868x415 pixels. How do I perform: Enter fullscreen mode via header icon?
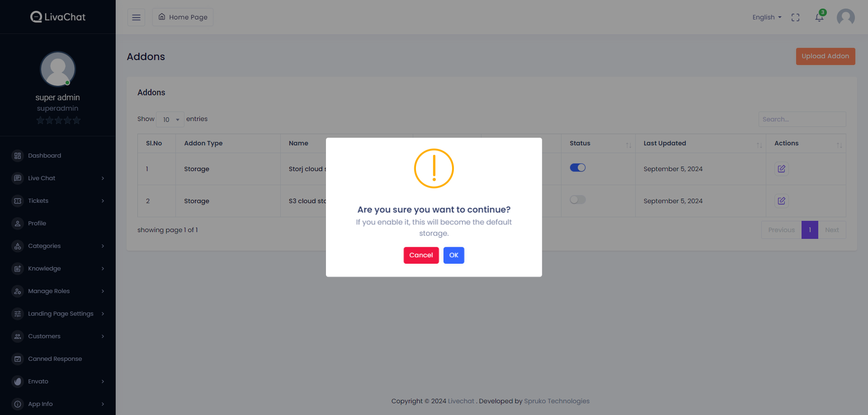pos(795,17)
